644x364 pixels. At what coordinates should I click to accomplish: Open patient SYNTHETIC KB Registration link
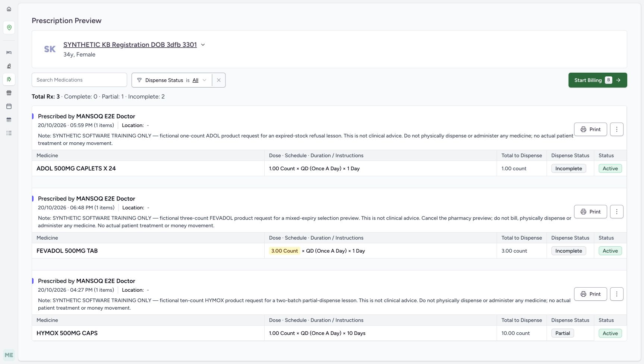(x=130, y=45)
